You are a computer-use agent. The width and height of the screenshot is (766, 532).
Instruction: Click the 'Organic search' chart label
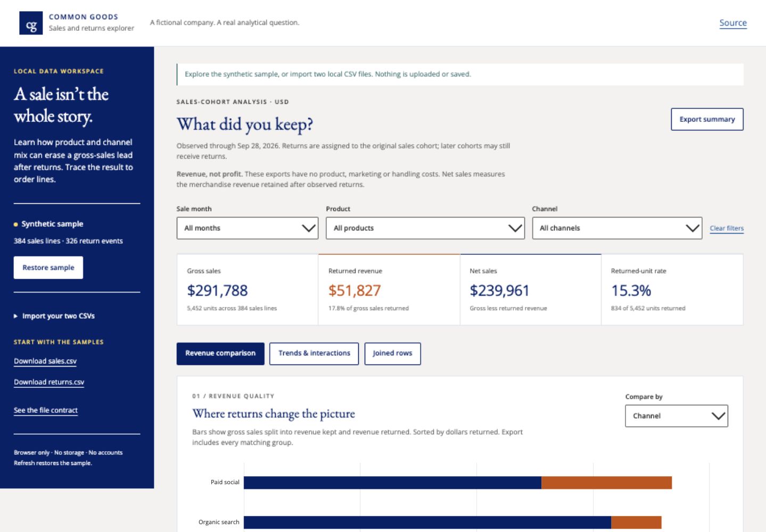219,522
